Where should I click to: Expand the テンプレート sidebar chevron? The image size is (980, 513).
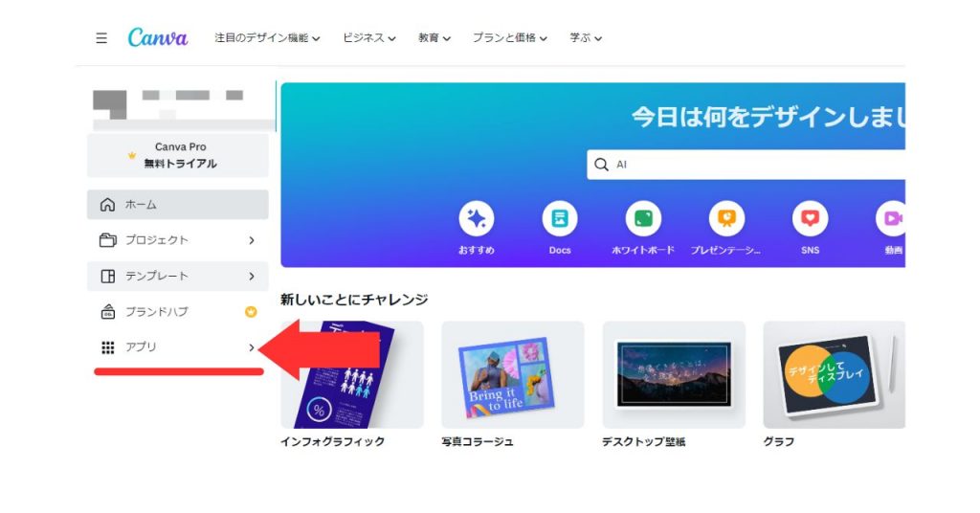(252, 277)
